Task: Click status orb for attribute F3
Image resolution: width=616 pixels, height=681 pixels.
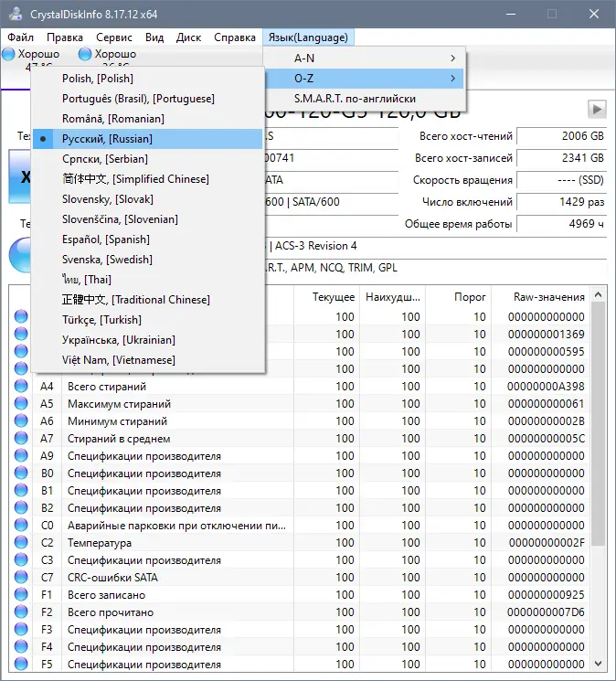Action: click(21, 629)
